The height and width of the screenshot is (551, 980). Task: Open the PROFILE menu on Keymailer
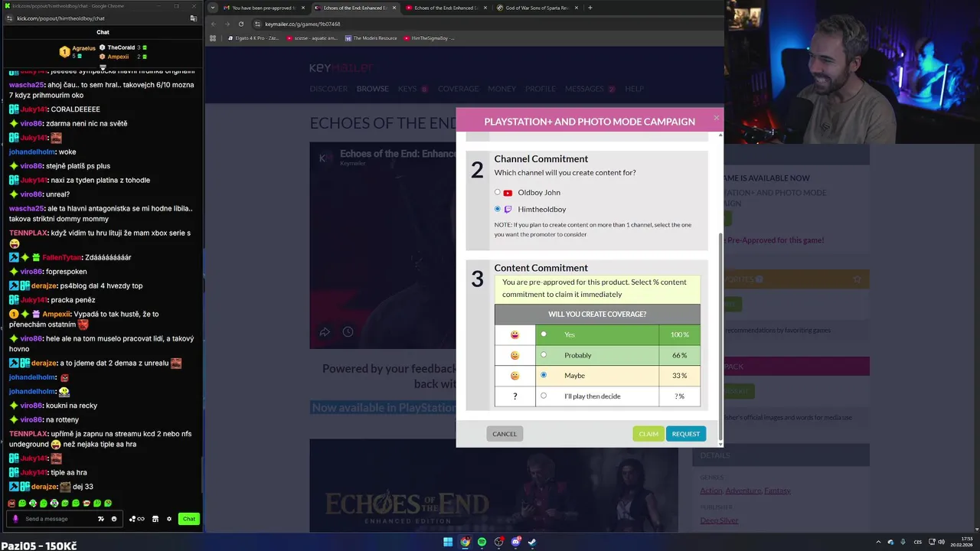[541, 89]
